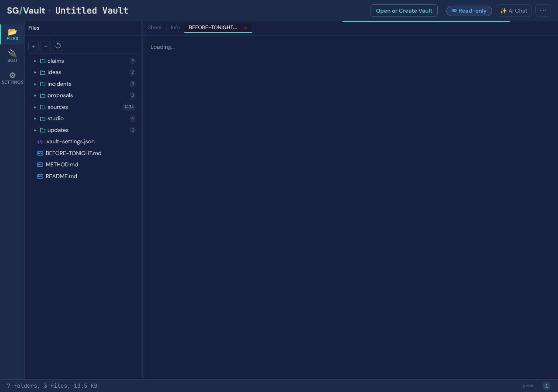Refresh the file tree

point(58,46)
